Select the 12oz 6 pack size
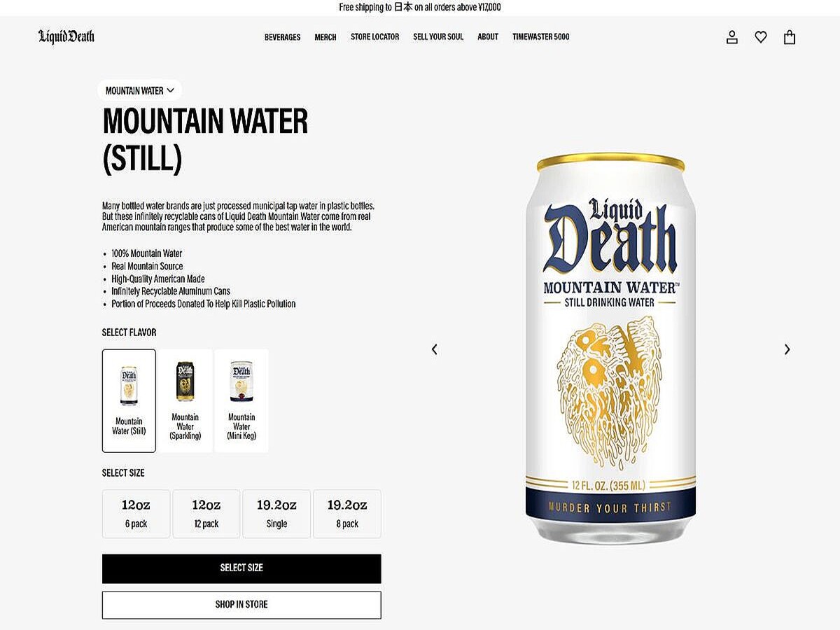 [136, 514]
